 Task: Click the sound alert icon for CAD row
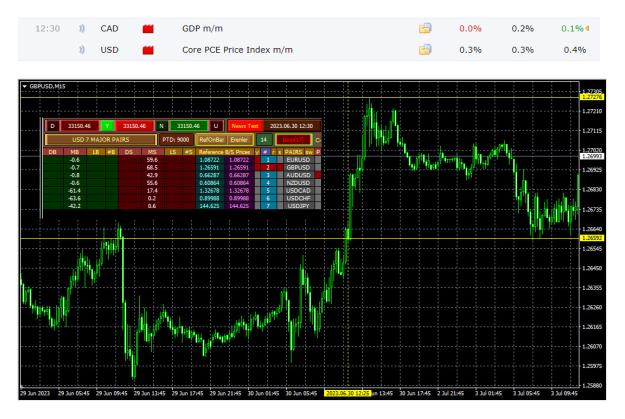point(82,28)
